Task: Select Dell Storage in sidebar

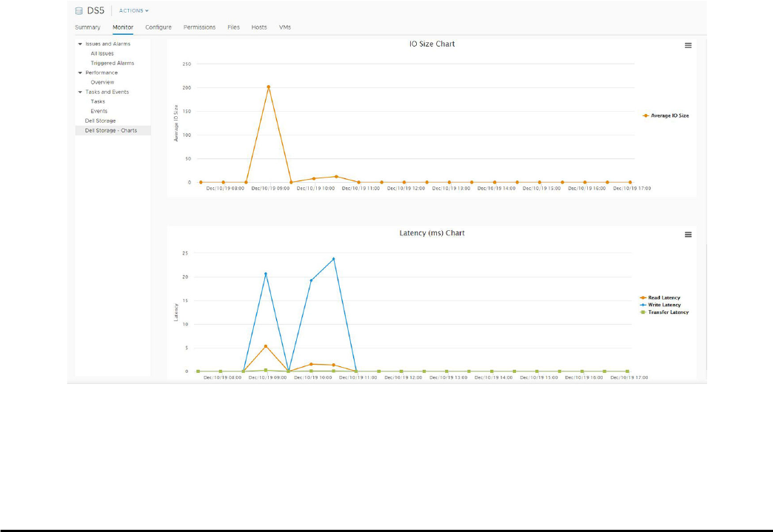Action: (x=101, y=121)
